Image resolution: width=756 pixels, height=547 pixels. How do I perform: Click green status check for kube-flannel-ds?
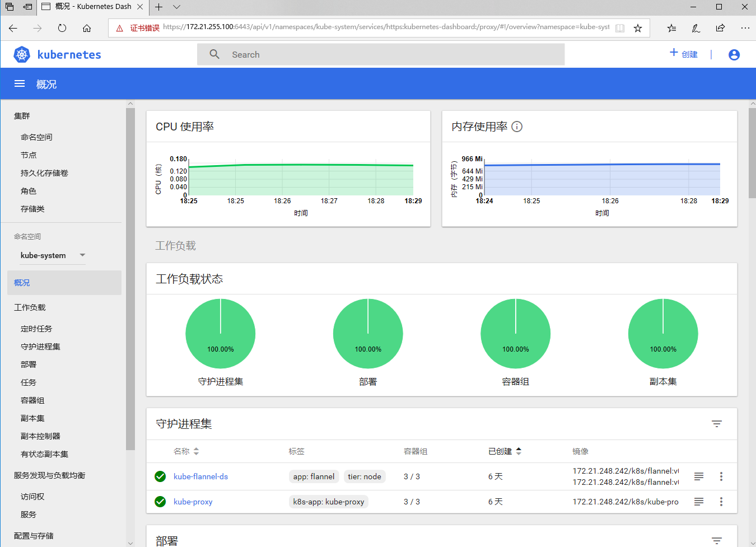pos(160,476)
